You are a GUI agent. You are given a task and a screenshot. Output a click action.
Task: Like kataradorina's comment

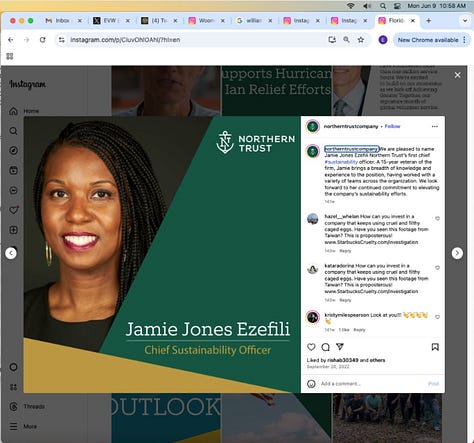click(x=437, y=268)
